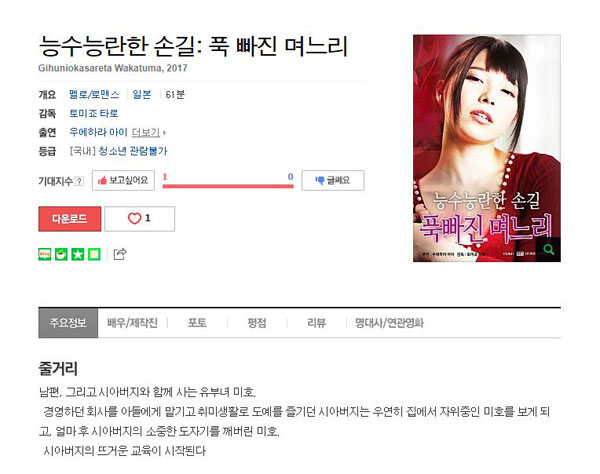Open the 명대사/연관영화 tab
600x474 pixels.
pyautogui.click(x=389, y=323)
